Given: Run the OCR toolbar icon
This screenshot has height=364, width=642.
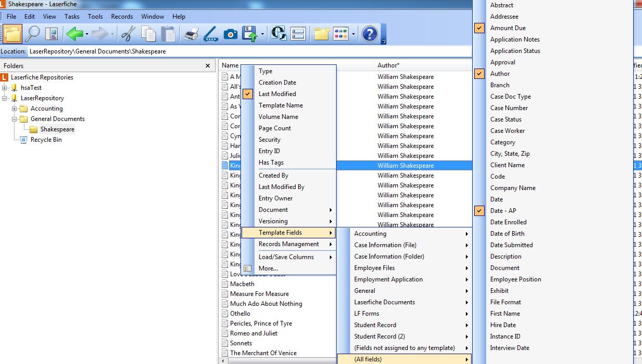Looking at the screenshot, I should tap(279, 34).
